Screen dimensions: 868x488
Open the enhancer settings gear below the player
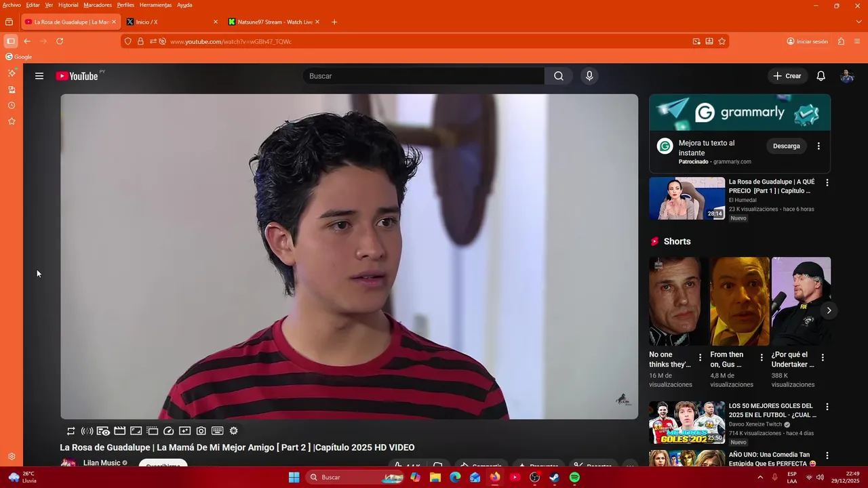point(233,431)
